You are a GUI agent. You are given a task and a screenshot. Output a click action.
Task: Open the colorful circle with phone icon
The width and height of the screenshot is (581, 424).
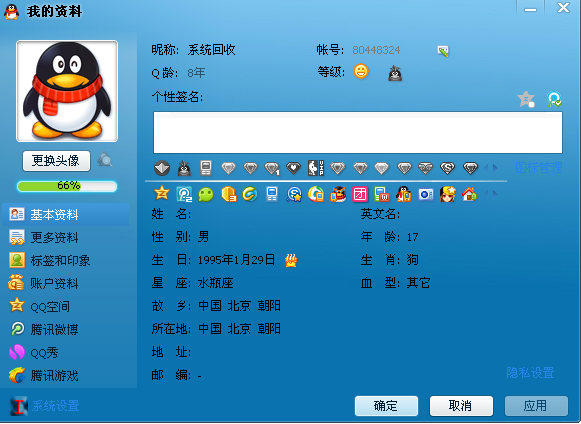(x=316, y=194)
